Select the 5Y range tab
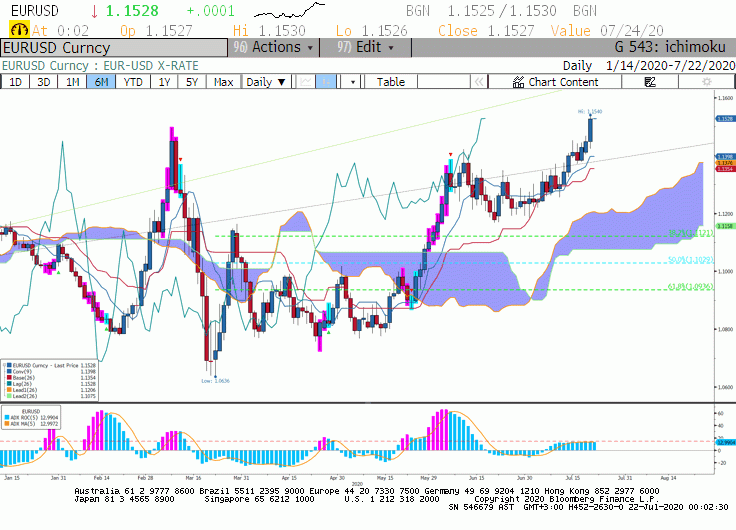736x530 pixels. pos(192,82)
